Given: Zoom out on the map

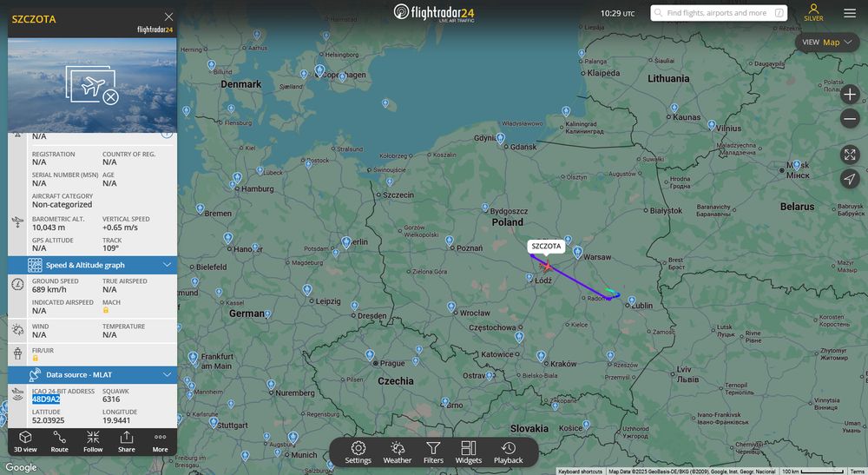Looking at the screenshot, I should pyautogui.click(x=850, y=118).
